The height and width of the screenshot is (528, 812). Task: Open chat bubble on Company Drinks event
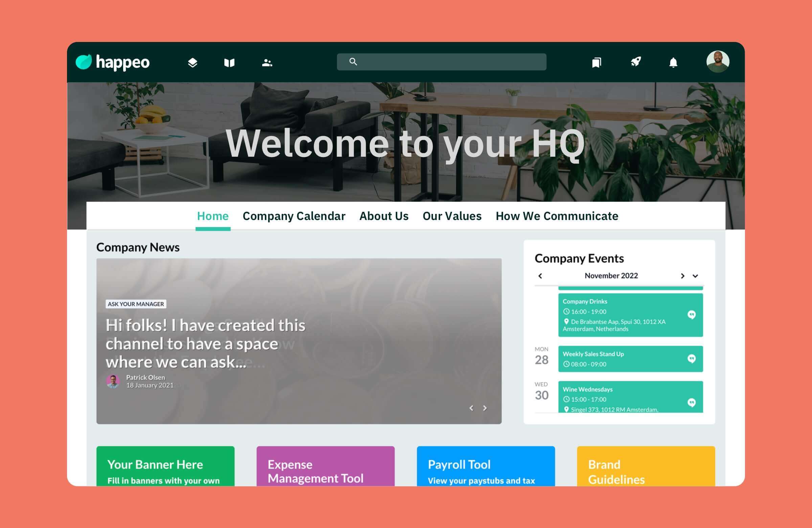click(x=692, y=315)
